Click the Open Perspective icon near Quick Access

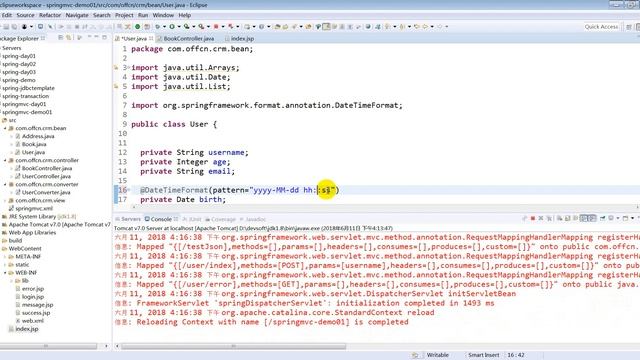[x=629, y=27]
